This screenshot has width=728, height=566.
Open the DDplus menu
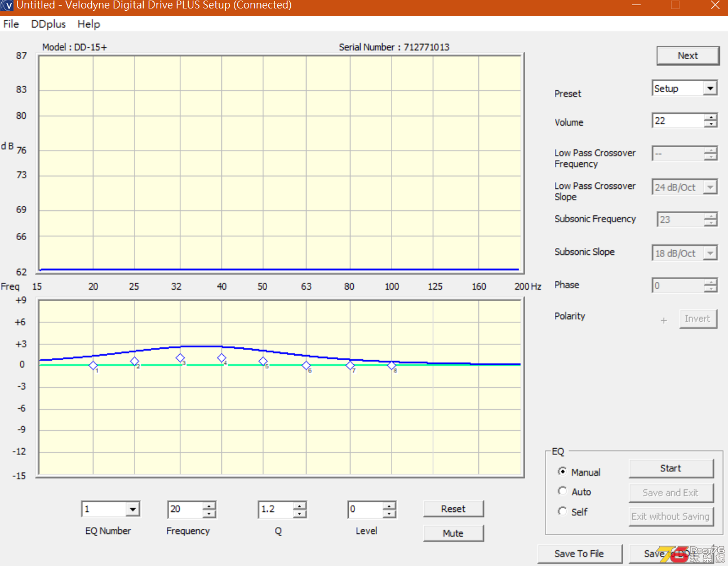click(48, 24)
